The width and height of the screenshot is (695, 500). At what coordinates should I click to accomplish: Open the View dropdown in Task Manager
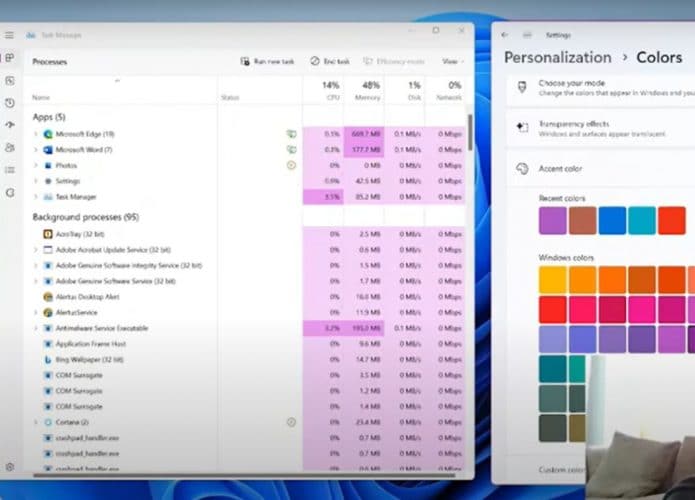[453, 61]
